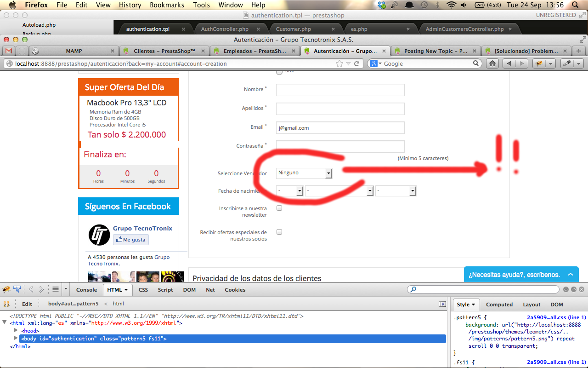Click the 'body#aut...pattern5' breadcrumb
Viewport: 588px width, 368px height.
point(73,304)
